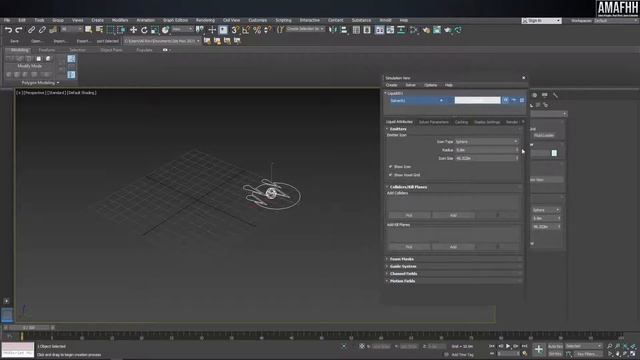The height and width of the screenshot is (360, 640).
Task: Open the Icon Type dropdown set to Sphere
Action: (487, 142)
